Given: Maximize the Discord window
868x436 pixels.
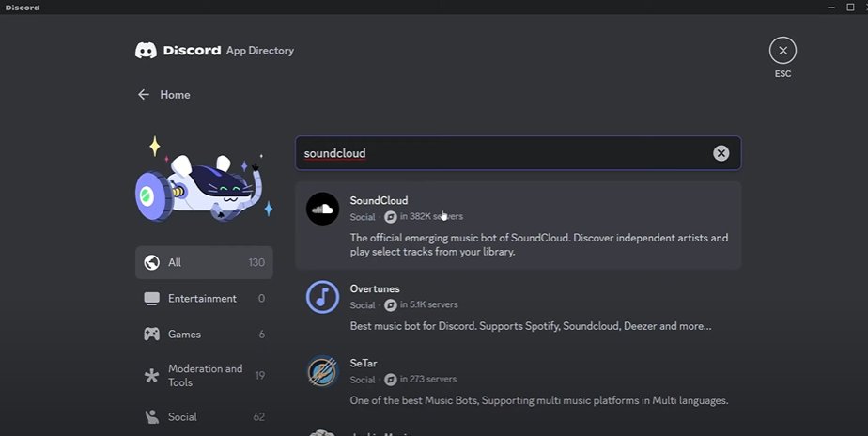Looking at the screenshot, I should [850, 8].
